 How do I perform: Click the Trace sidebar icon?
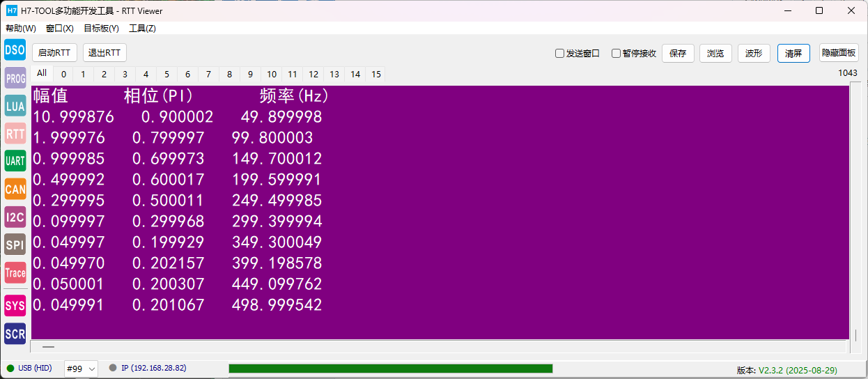pos(15,272)
